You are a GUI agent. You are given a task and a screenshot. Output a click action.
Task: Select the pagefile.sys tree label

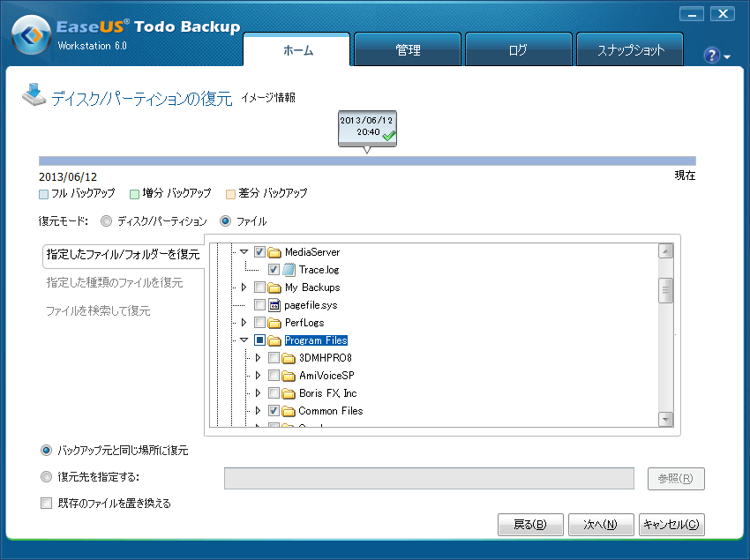pos(311,305)
